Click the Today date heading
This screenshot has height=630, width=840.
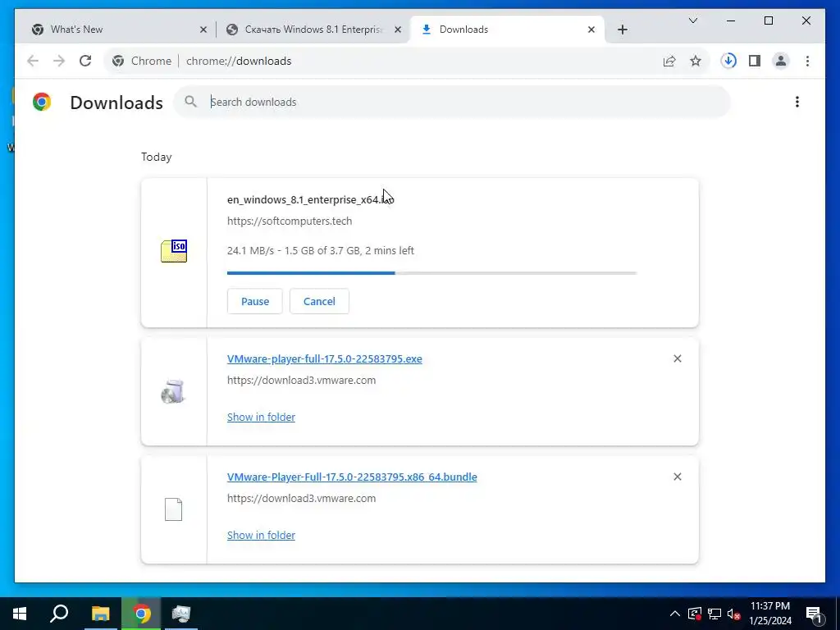157,157
